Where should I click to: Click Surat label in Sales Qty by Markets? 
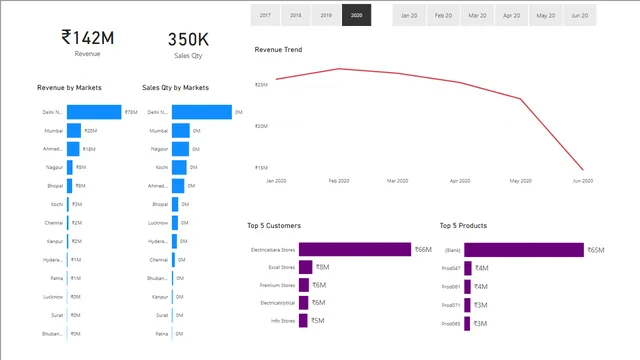click(x=162, y=315)
